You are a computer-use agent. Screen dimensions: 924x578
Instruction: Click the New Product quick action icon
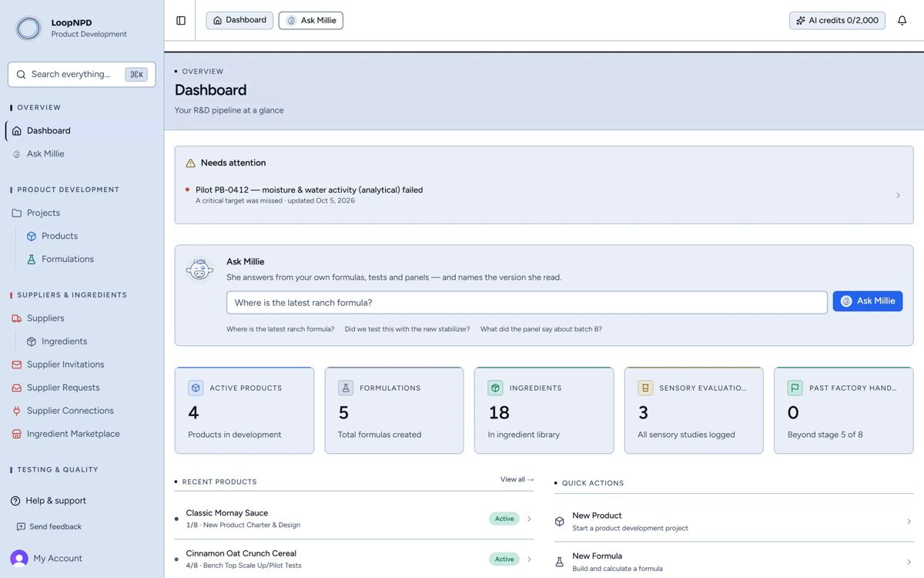(560, 522)
